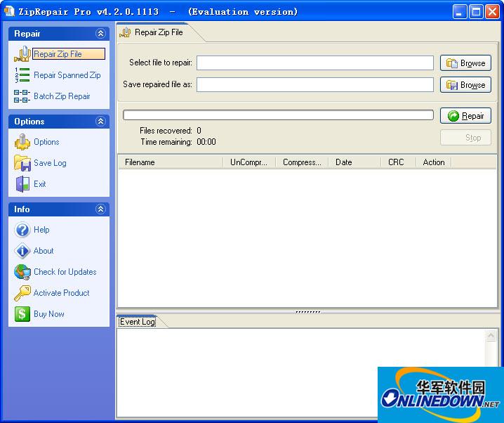
Task: Click the Repair section header title
Action: point(27,34)
